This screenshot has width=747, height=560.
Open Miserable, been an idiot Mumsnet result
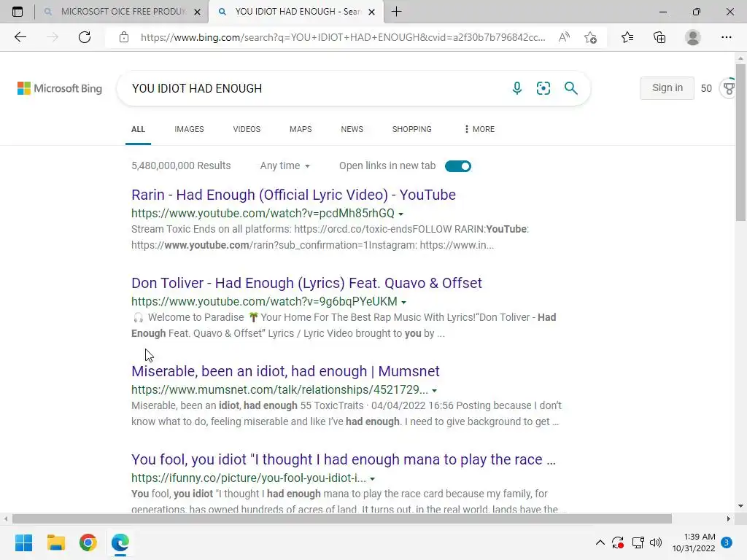click(x=285, y=371)
